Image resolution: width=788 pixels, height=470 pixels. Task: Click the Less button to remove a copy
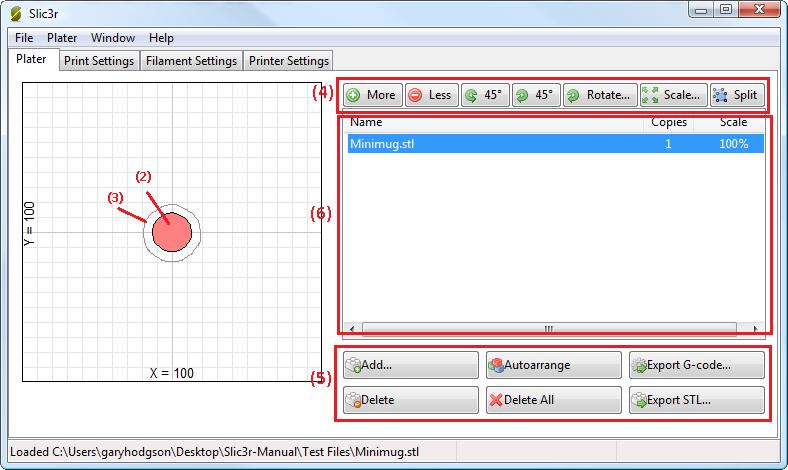point(431,95)
